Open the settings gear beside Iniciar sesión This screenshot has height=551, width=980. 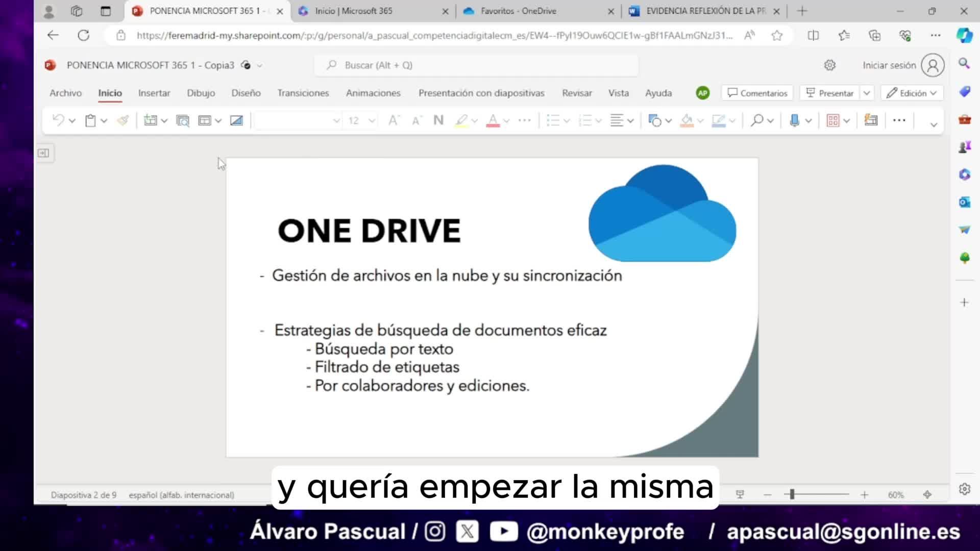point(829,65)
